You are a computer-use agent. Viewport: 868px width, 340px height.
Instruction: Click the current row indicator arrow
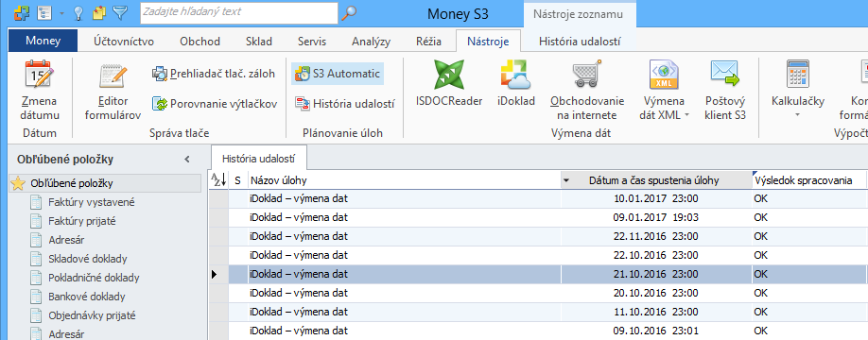[x=215, y=274]
